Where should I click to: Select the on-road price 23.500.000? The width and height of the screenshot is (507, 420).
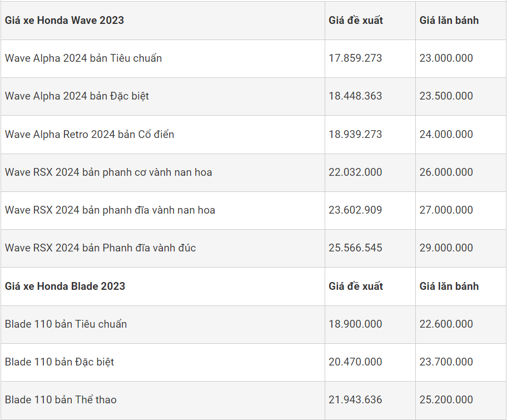pyautogui.click(x=446, y=96)
